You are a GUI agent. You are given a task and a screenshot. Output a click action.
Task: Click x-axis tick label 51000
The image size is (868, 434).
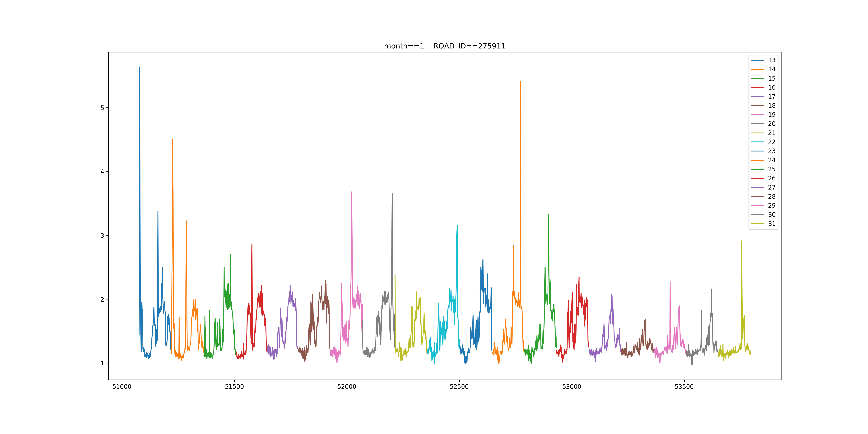[x=122, y=387]
